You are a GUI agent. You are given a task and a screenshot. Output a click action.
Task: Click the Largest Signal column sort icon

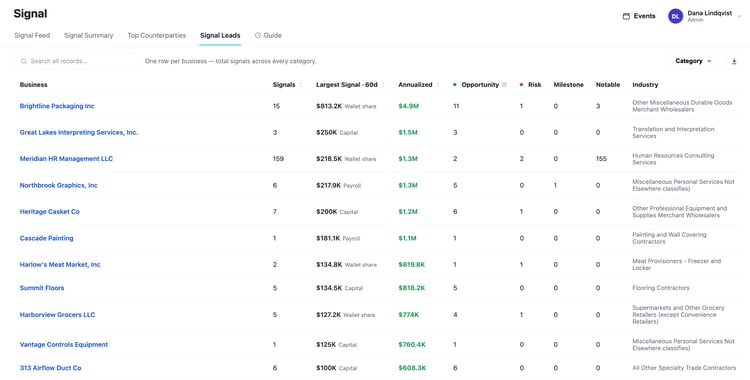tap(383, 85)
